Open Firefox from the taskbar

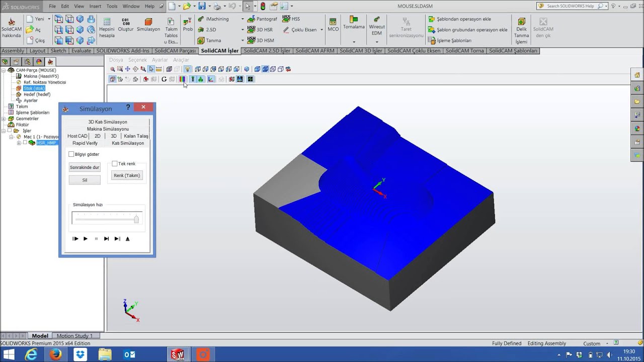pos(55,354)
